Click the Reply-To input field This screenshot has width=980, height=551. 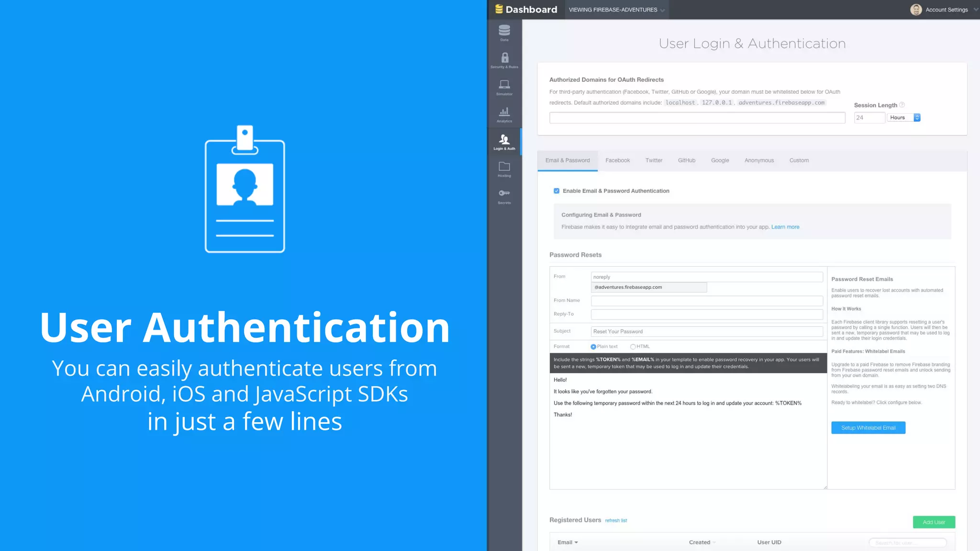707,314
